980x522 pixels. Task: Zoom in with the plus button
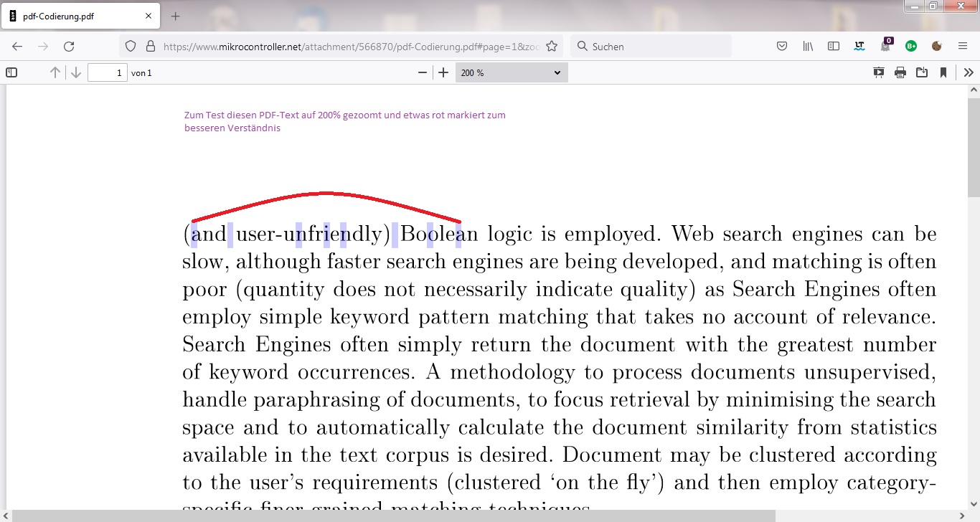pyautogui.click(x=443, y=72)
